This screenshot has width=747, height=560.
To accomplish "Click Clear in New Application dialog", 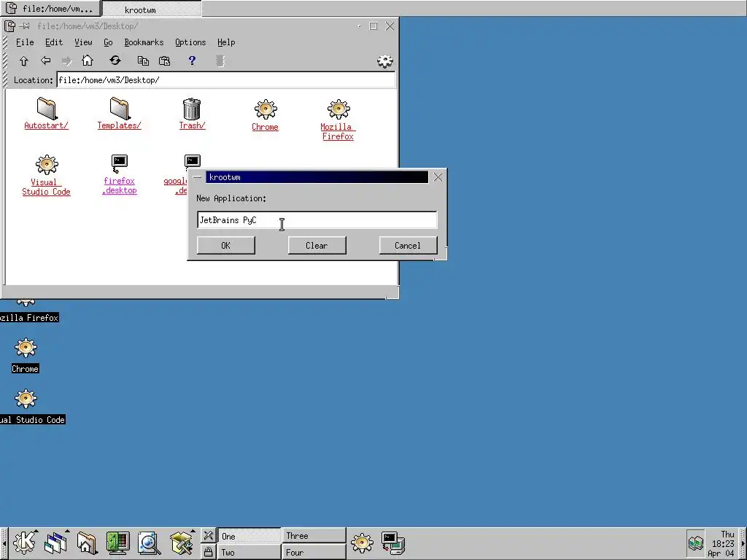I will click(x=317, y=246).
